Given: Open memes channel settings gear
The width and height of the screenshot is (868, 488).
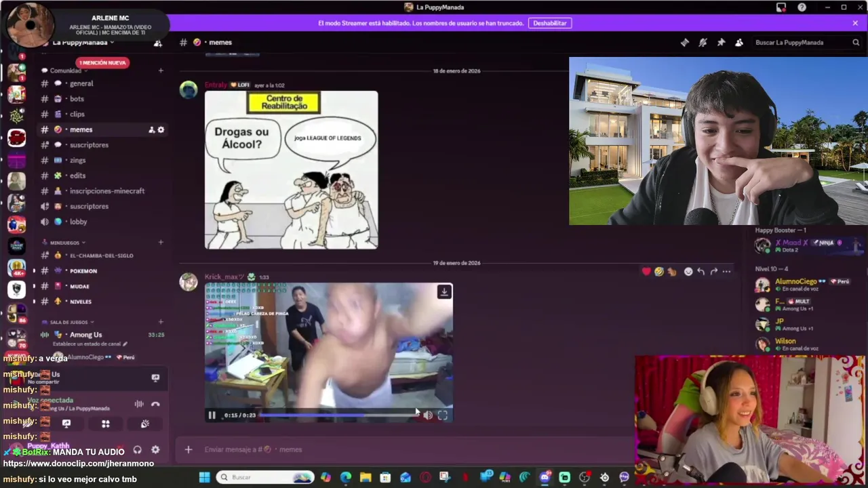Looking at the screenshot, I should point(161,129).
